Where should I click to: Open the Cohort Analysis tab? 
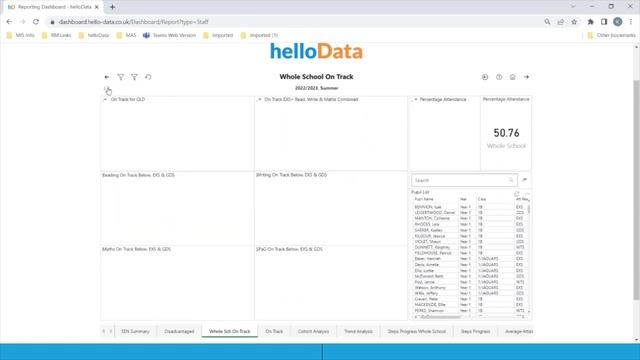(313, 331)
